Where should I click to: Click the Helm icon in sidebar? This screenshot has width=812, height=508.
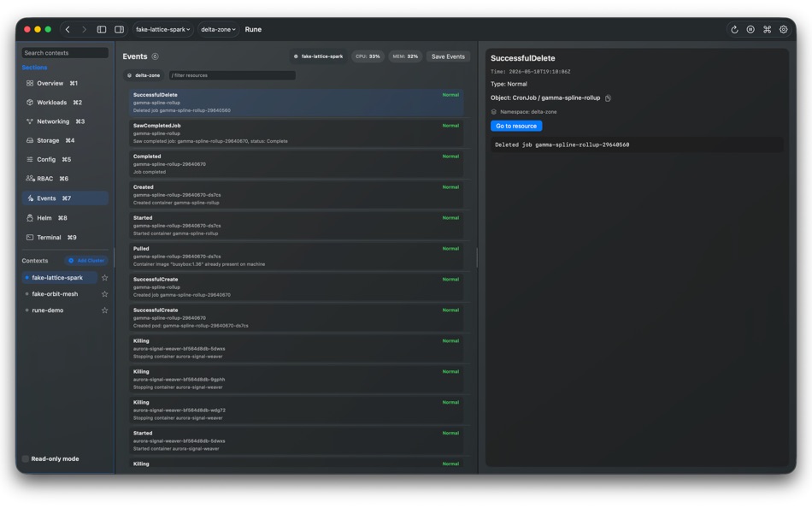tap(30, 218)
